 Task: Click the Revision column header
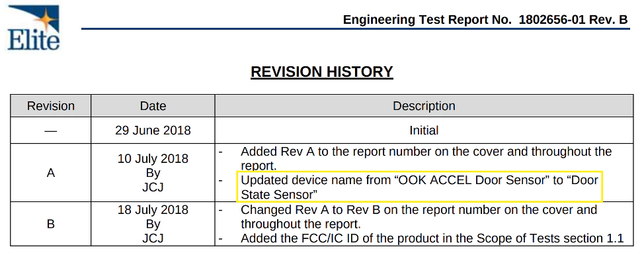(50, 106)
